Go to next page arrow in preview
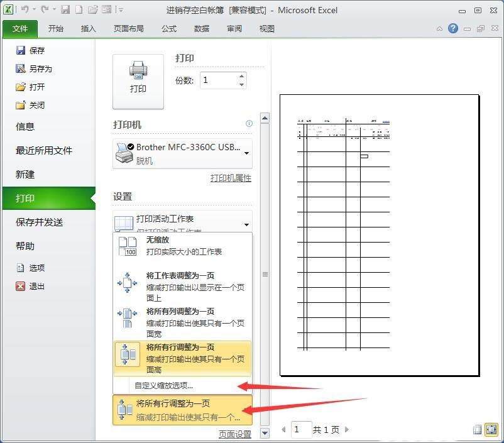Screen dimensions: 504x443 tap(347, 430)
